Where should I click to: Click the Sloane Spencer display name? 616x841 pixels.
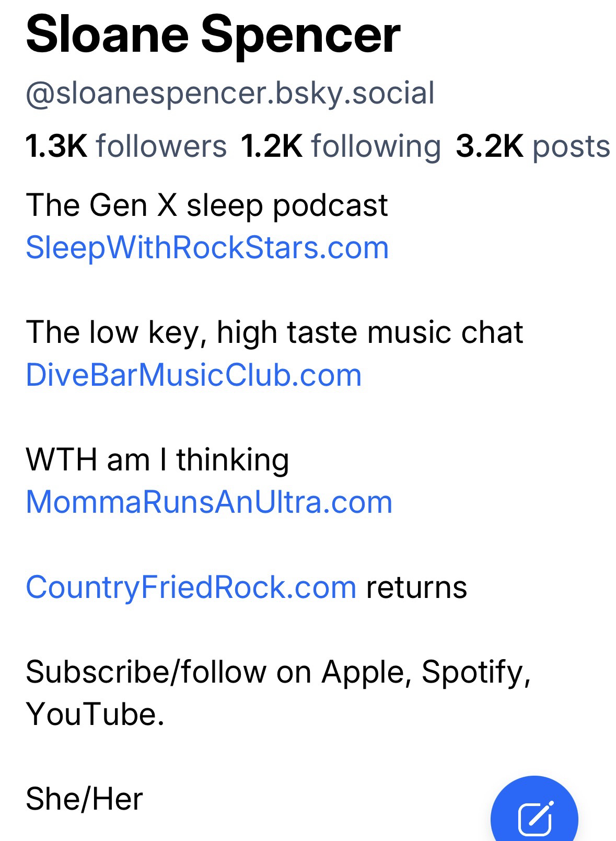point(213,36)
